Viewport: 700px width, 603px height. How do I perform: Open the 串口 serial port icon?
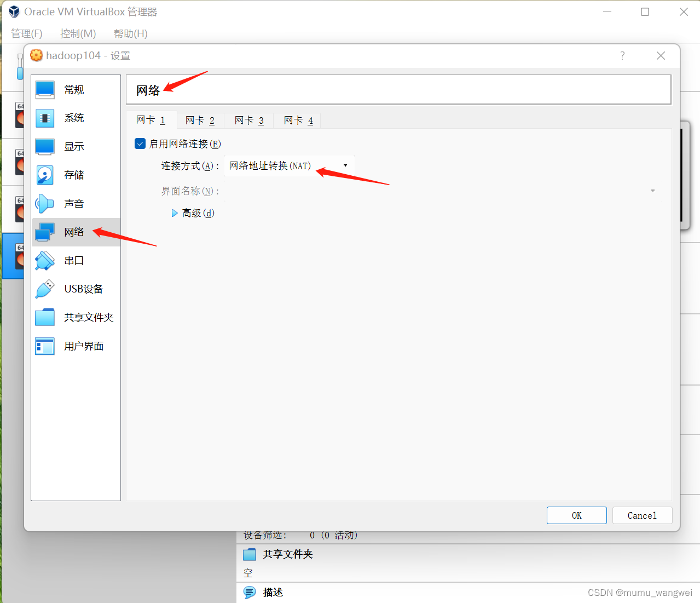click(x=45, y=260)
